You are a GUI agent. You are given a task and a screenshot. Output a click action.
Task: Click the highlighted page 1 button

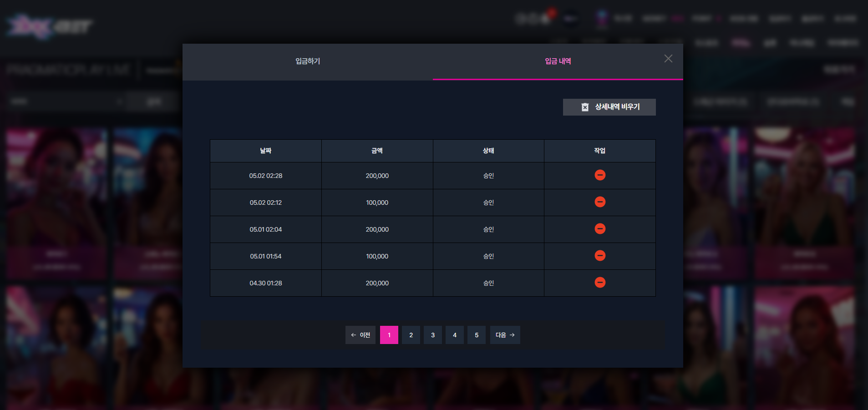click(389, 335)
